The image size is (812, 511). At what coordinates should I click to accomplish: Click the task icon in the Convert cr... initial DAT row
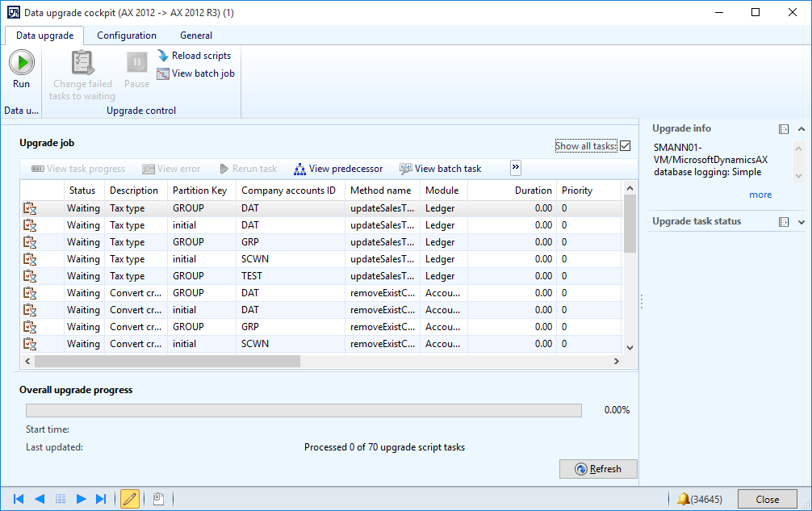pyautogui.click(x=30, y=310)
